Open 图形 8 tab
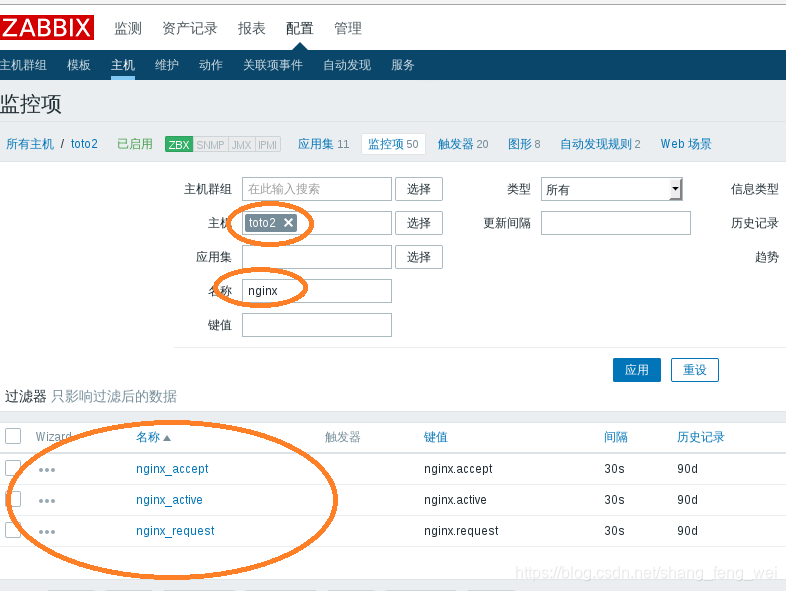 click(524, 144)
